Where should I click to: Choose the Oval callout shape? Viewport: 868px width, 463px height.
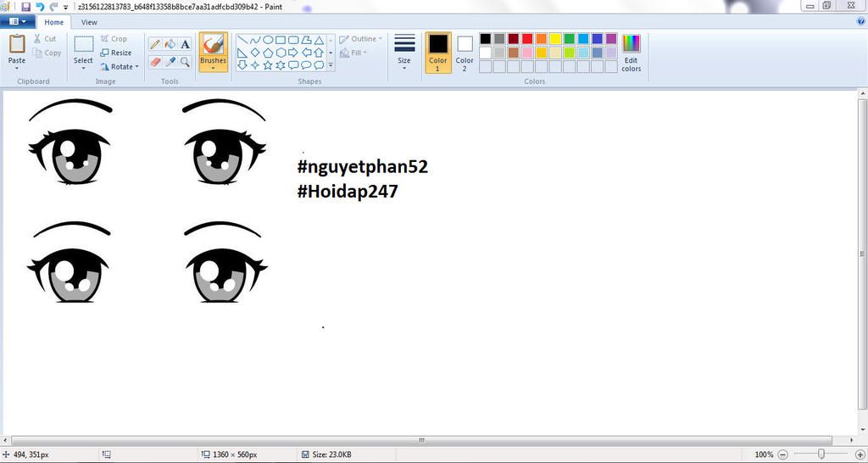306,64
